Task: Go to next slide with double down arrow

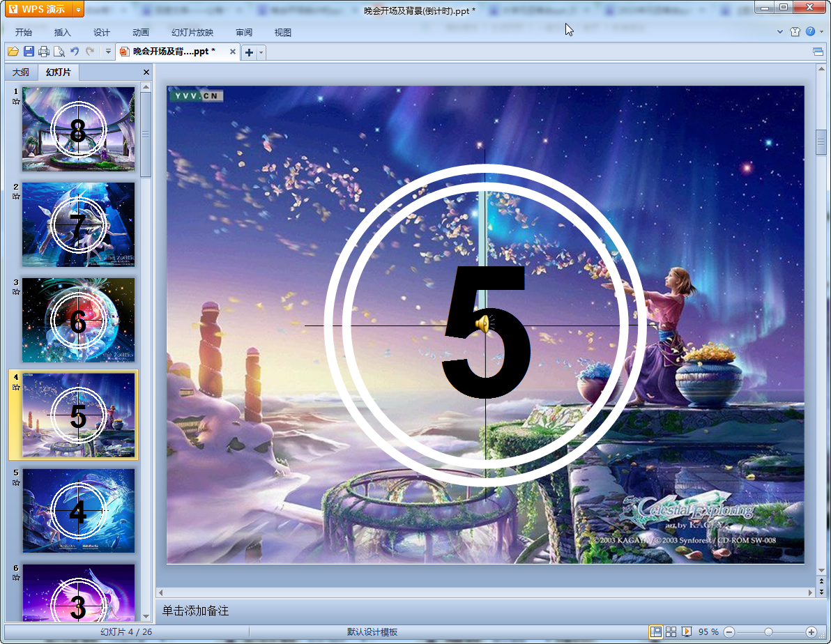Action: [821, 592]
